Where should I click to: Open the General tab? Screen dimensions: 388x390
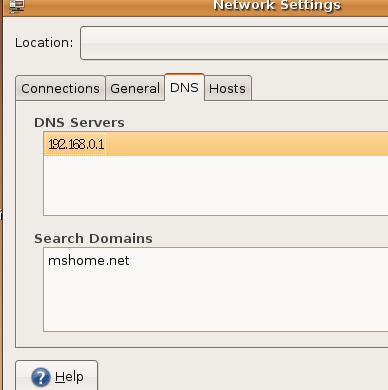[135, 88]
